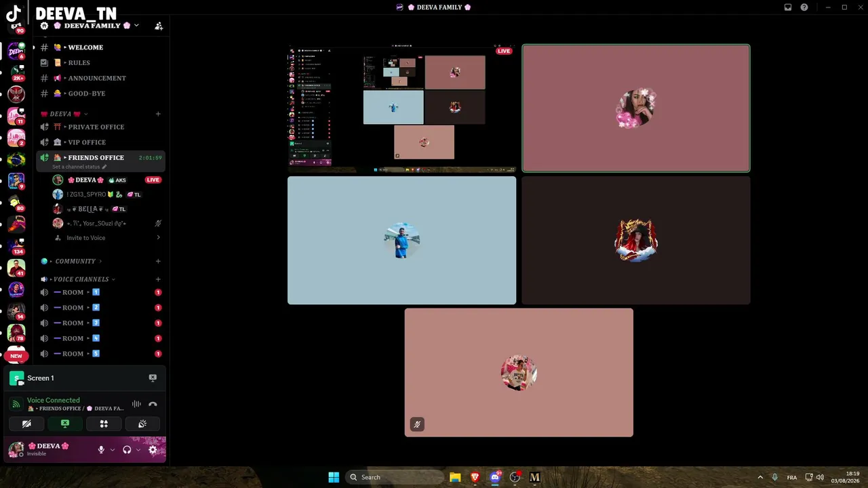
Task: Open the server with badge 11 in server list
Action: 16,117
